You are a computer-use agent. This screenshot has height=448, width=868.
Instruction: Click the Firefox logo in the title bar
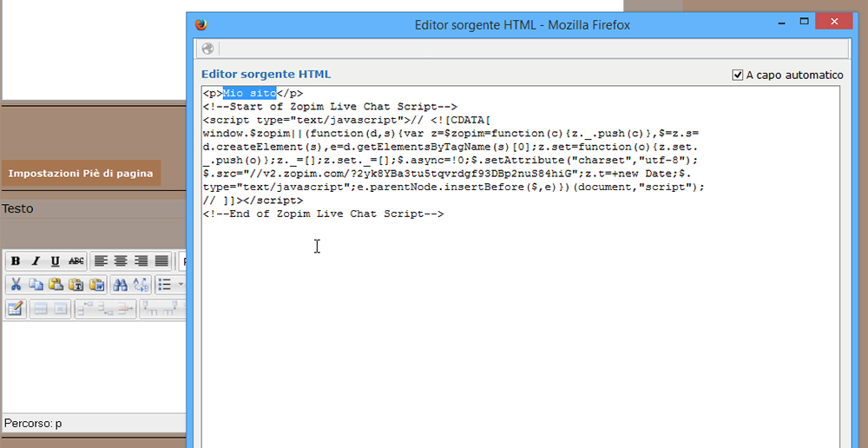[201, 25]
